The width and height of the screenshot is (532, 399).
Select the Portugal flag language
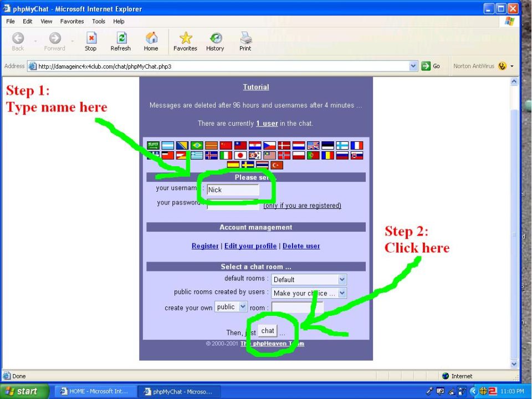(x=314, y=155)
